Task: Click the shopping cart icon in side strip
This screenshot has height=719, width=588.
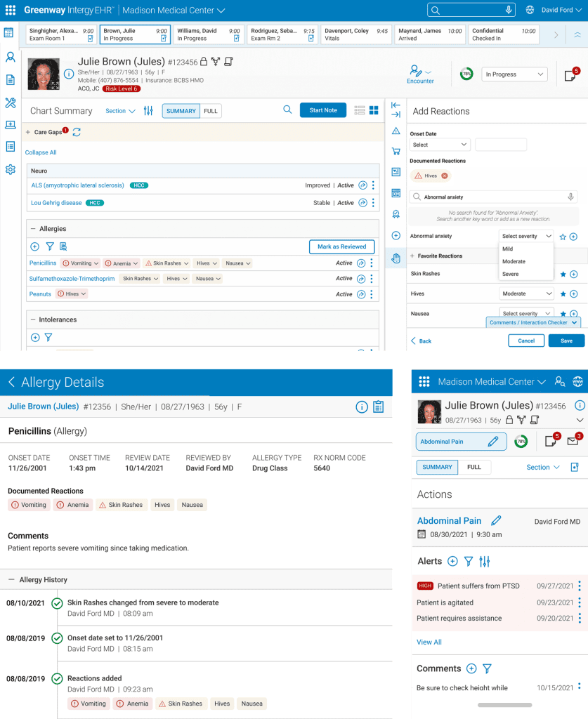Action: [x=396, y=151]
